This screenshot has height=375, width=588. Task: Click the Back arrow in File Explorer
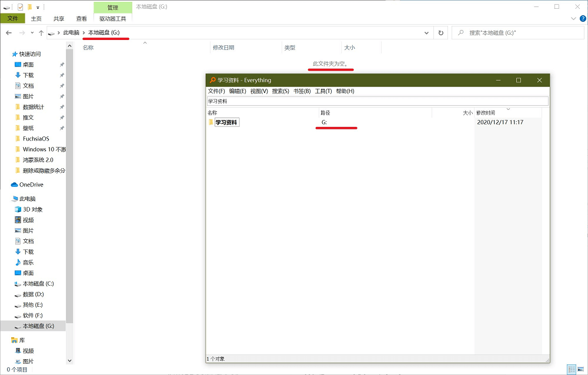tap(9, 33)
